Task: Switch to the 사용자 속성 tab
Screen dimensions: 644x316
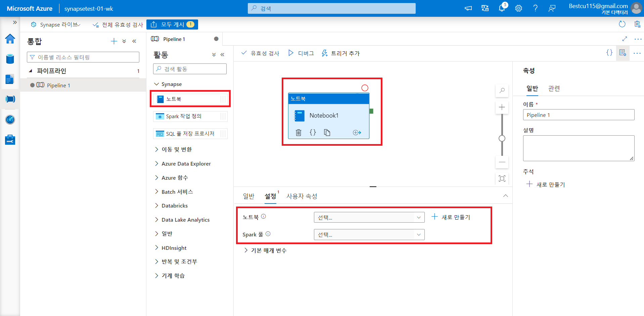Action: (x=302, y=196)
